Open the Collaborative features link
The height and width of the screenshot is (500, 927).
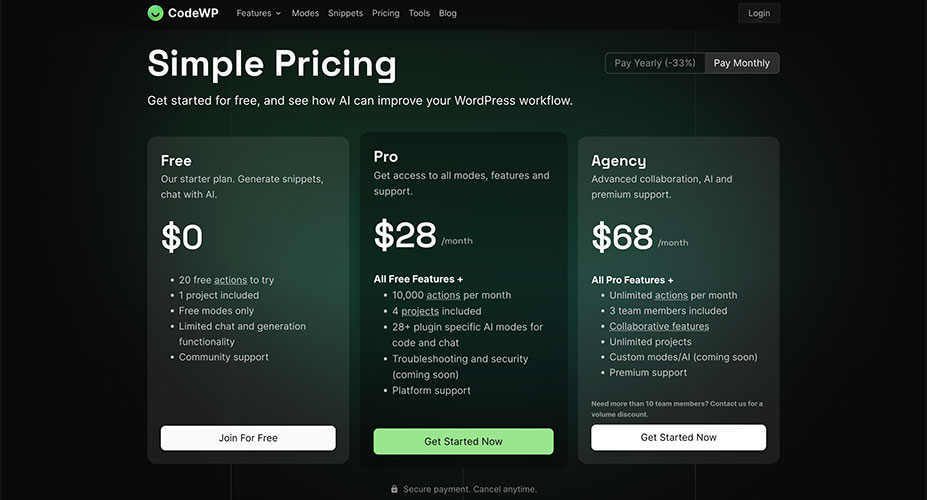(x=659, y=326)
